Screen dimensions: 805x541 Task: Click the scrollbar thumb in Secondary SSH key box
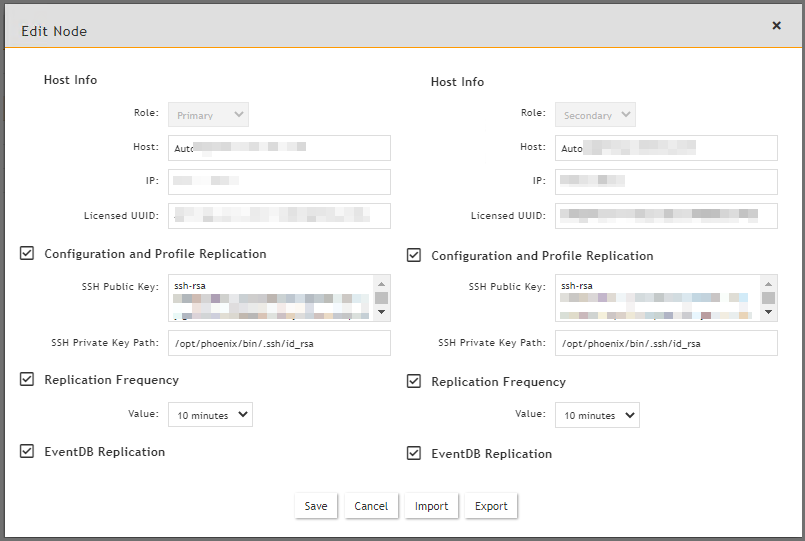(x=769, y=298)
